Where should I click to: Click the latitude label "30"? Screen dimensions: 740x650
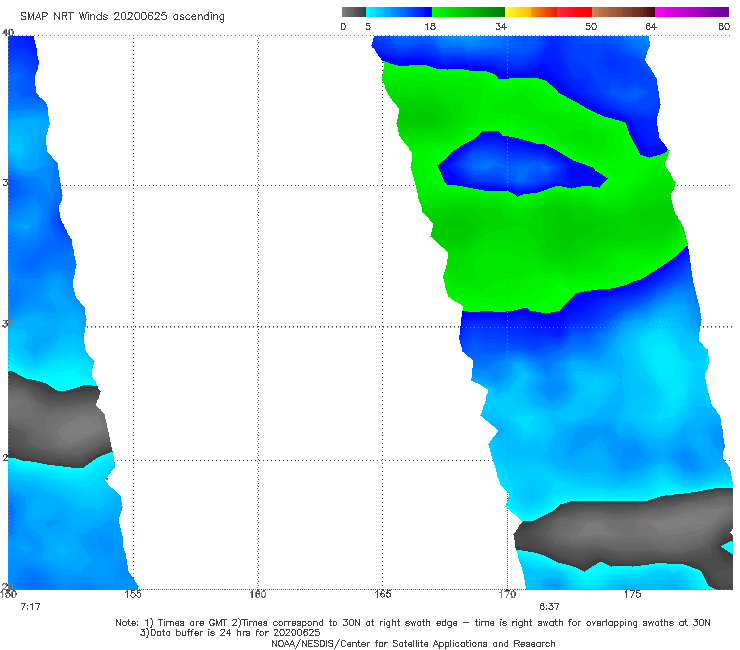(7, 324)
